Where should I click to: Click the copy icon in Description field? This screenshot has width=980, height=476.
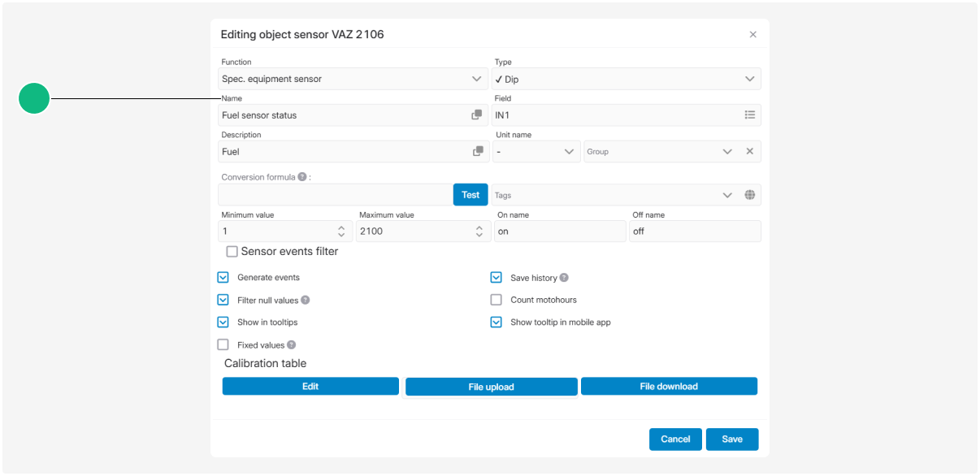(x=479, y=152)
